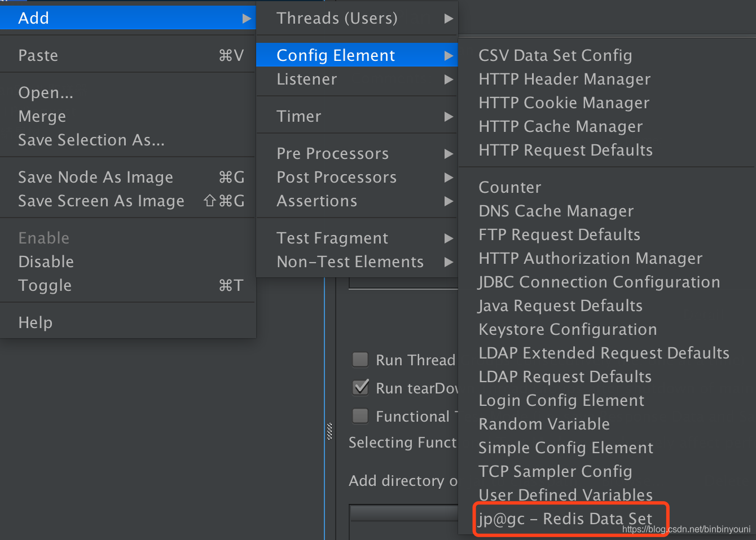
Task: Add LDAP Extended Request Defaults
Action: [x=607, y=353]
